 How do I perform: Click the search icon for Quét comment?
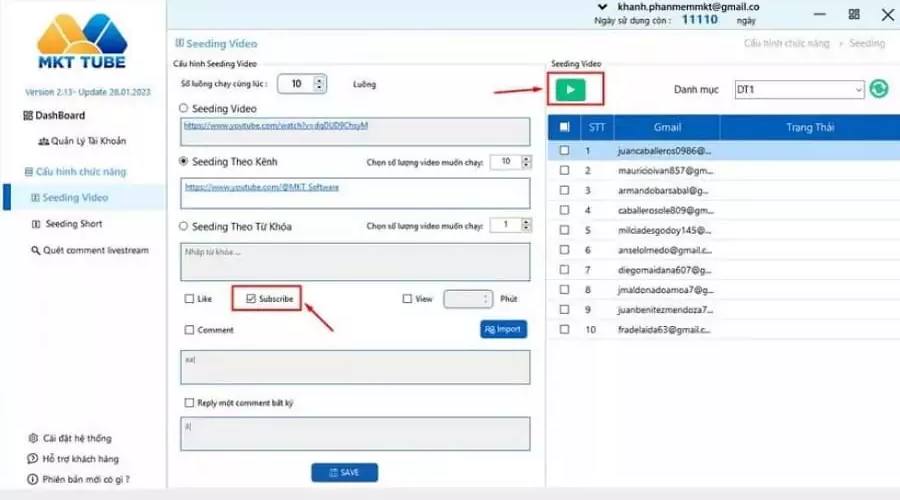36,250
